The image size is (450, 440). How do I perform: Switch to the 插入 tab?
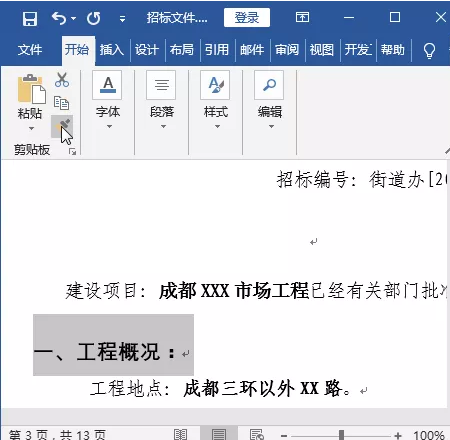tap(112, 50)
